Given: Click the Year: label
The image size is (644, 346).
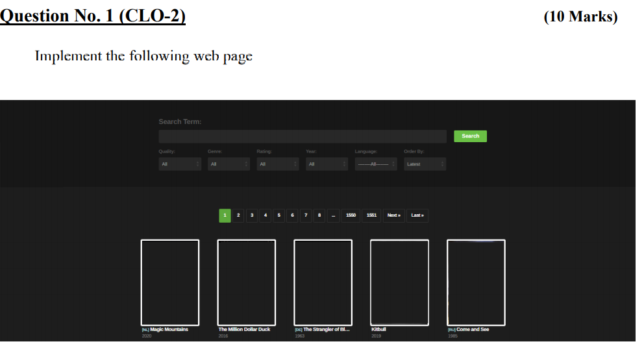Looking at the screenshot, I should click(x=311, y=152).
